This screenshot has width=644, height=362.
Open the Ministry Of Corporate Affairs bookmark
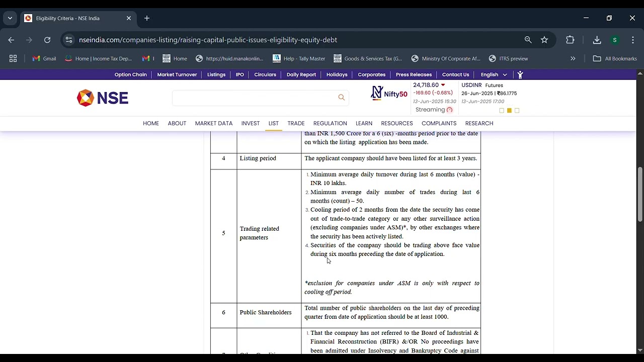point(446,58)
